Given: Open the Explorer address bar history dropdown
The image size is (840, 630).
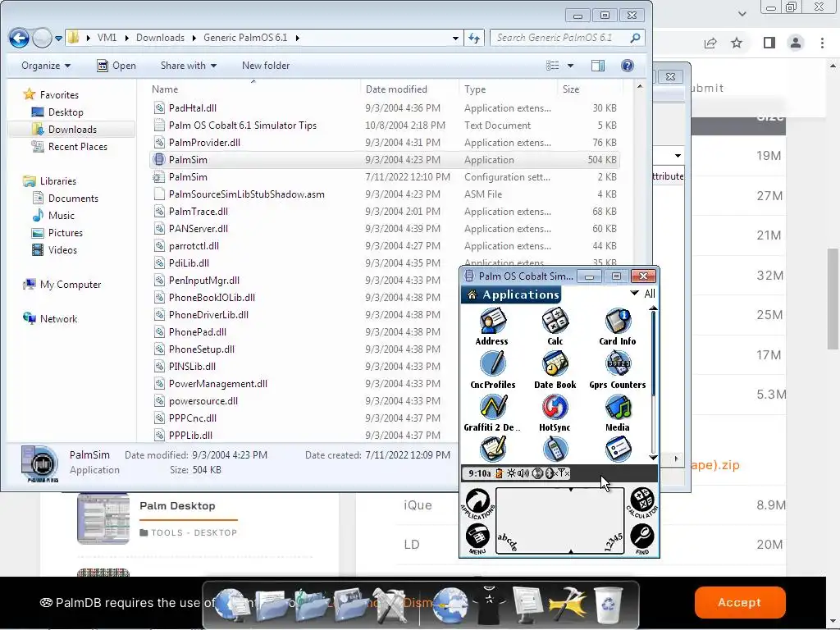Looking at the screenshot, I should tap(455, 38).
